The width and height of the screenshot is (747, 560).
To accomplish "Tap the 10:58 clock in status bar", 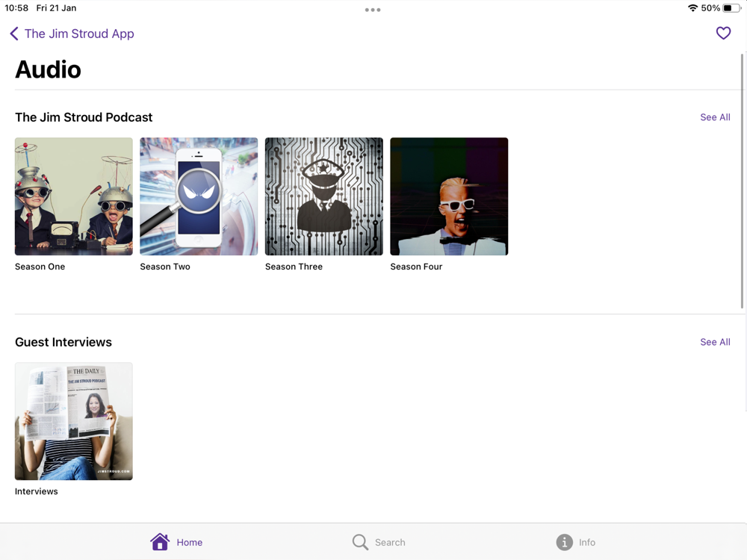I will (16, 8).
